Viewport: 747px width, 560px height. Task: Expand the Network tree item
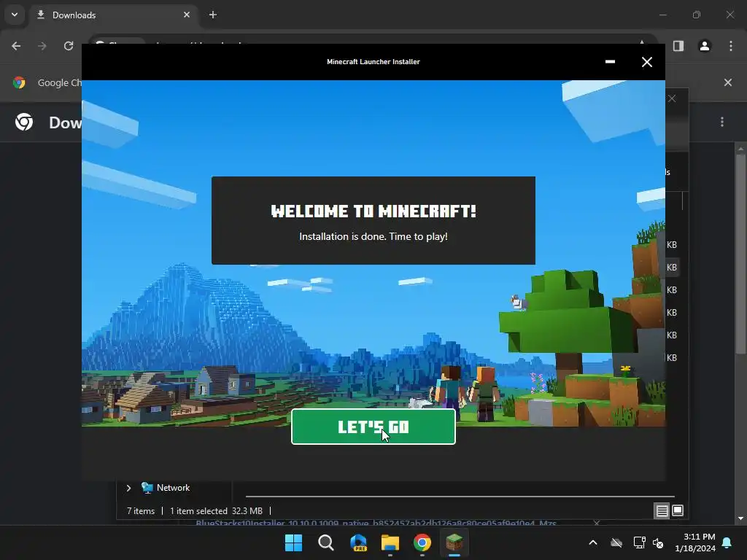pos(128,488)
